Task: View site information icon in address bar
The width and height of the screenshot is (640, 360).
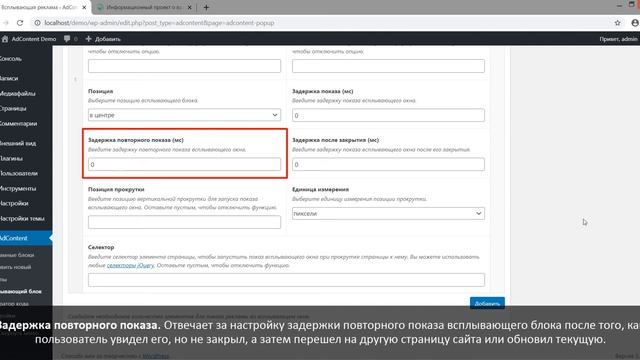Action: pos(37,23)
